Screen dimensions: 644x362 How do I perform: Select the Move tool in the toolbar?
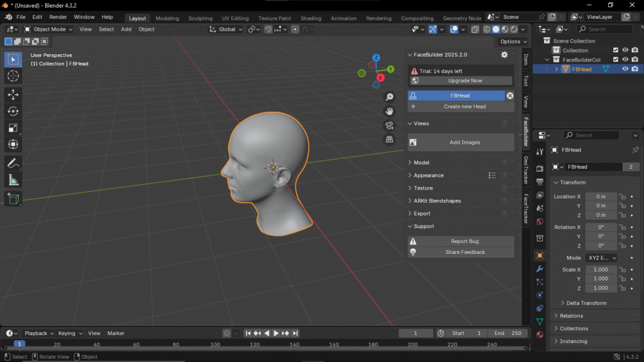pos(13,94)
